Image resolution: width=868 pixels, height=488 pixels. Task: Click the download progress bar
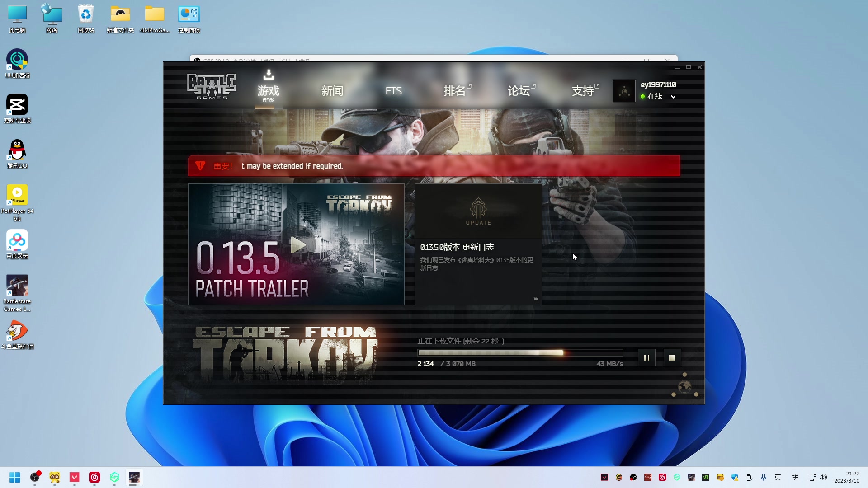click(x=520, y=352)
